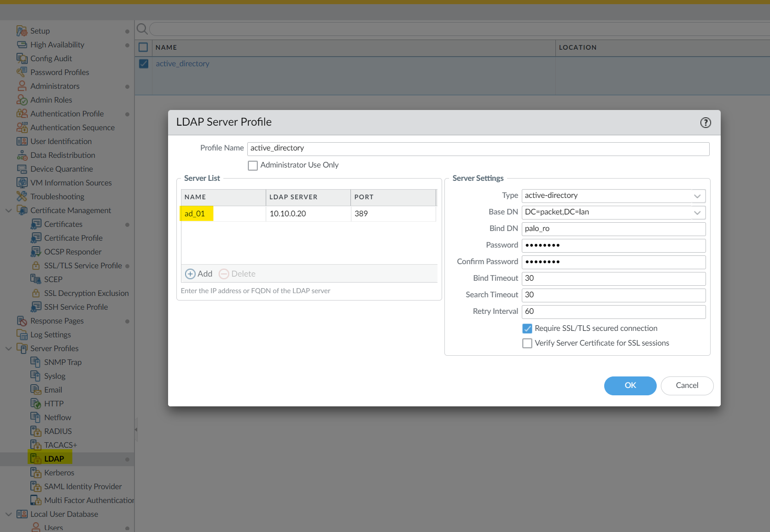Disable Require SSL/TLS secured connection
Screen dimensions: 770x532
click(527, 328)
